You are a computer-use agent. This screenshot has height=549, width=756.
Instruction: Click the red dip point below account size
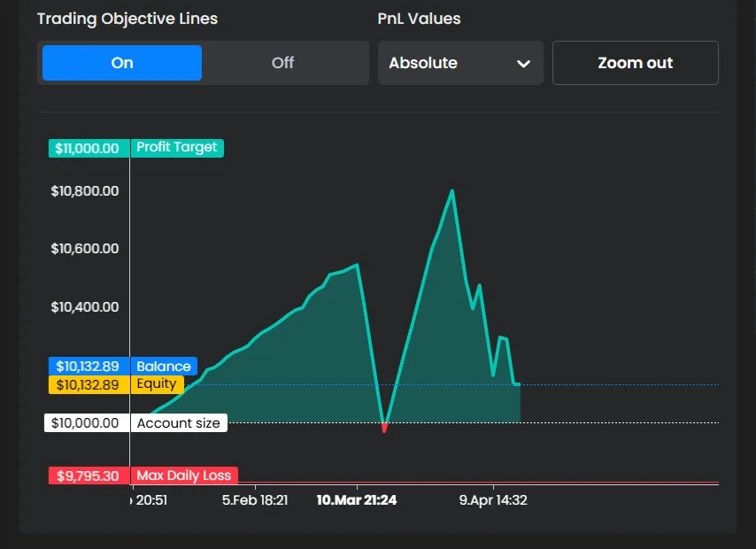click(384, 429)
